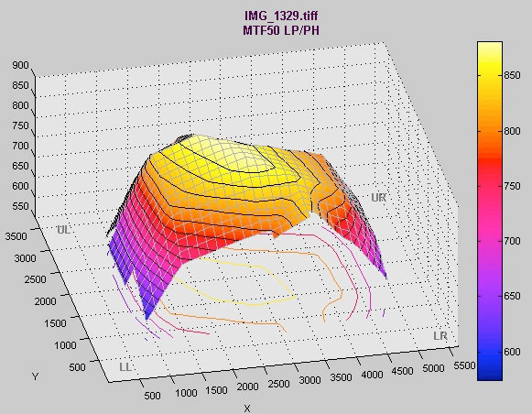This screenshot has height=414, width=532.
Task: Click the colorbar 700 tick label
Action: click(512, 241)
